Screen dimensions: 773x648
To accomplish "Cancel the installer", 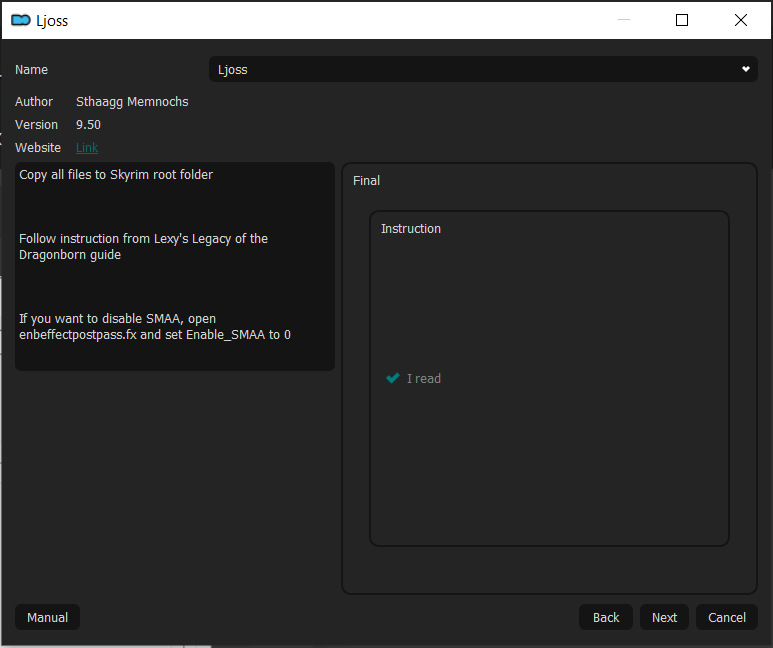I will pos(727,617).
